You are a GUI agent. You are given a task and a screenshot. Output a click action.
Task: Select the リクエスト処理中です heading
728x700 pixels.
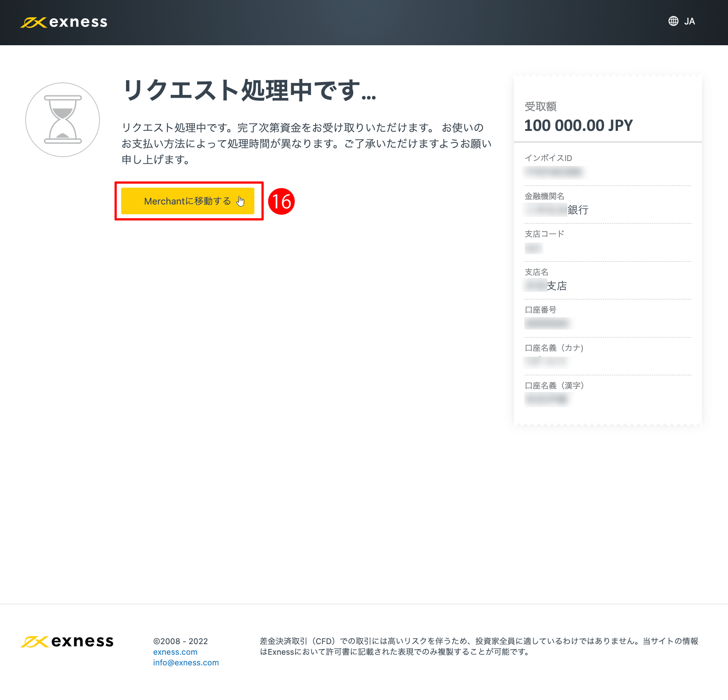tap(249, 93)
